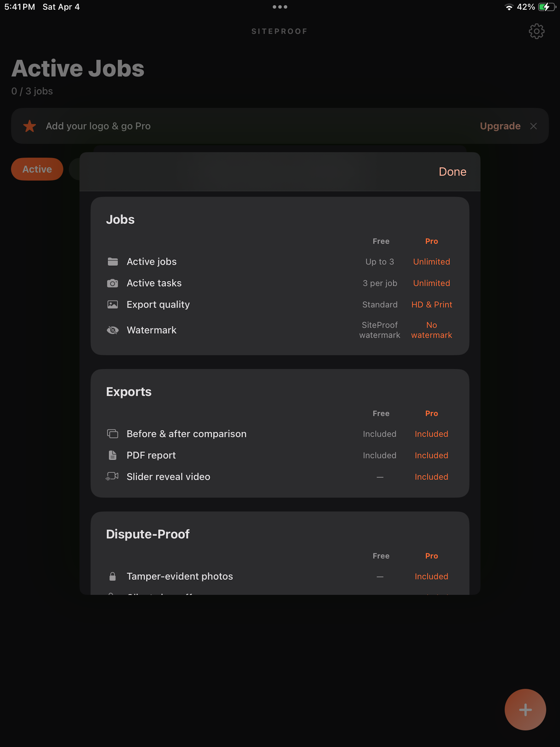Image resolution: width=560 pixels, height=747 pixels.
Task: Tap the PDF report document icon
Action: click(x=113, y=455)
